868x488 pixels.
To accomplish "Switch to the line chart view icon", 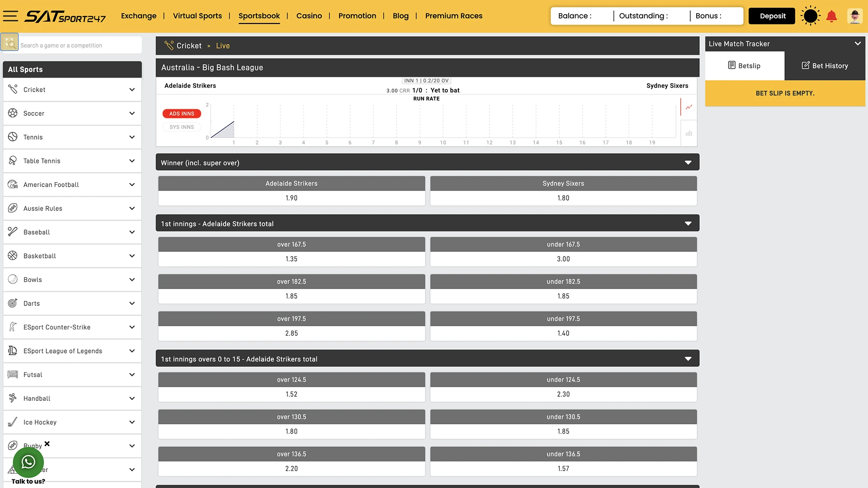I will pos(689,107).
